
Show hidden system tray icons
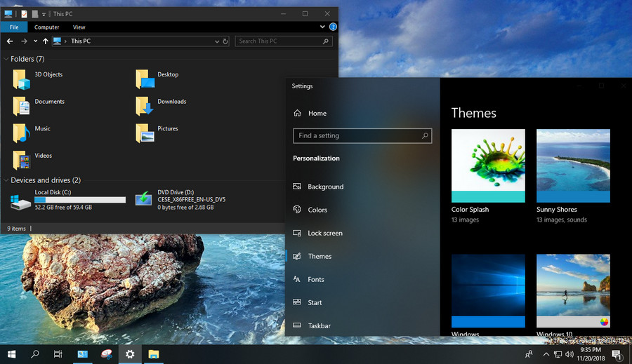pos(546,354)
